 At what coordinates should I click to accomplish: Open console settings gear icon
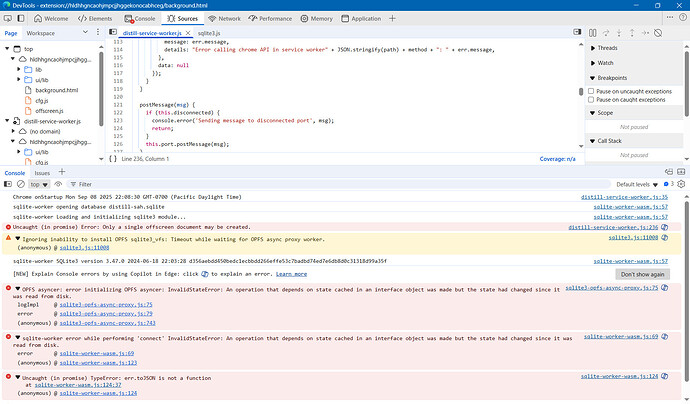point(681,184)
